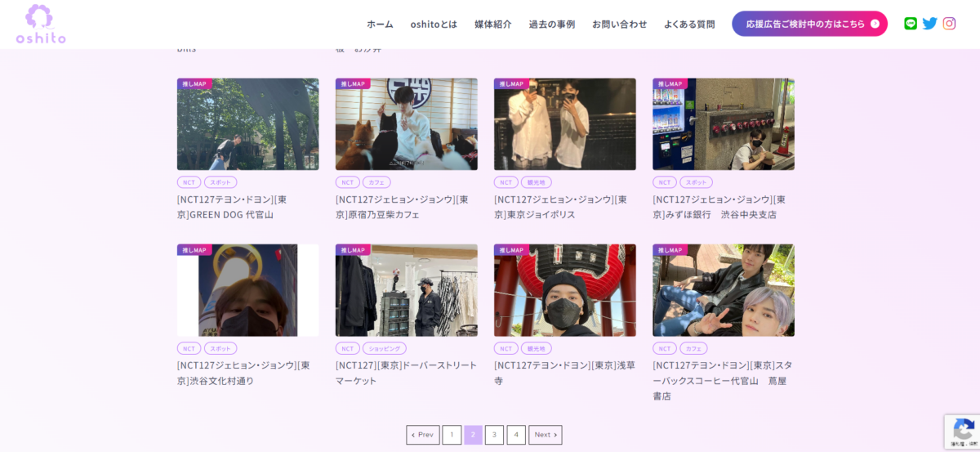Jump to page 3 in pagination

pos(494,435)
